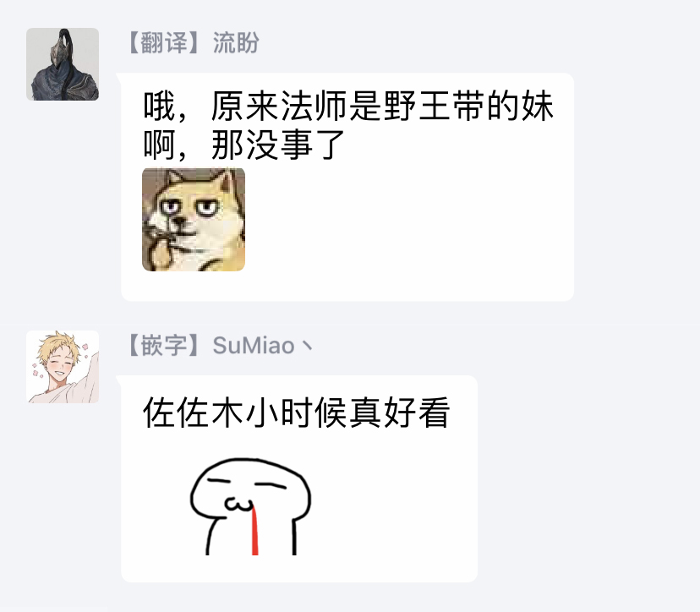The height and width of the screenshot is (612, 700).
Task: Click the username SuMiao丶
Action: 264,346
